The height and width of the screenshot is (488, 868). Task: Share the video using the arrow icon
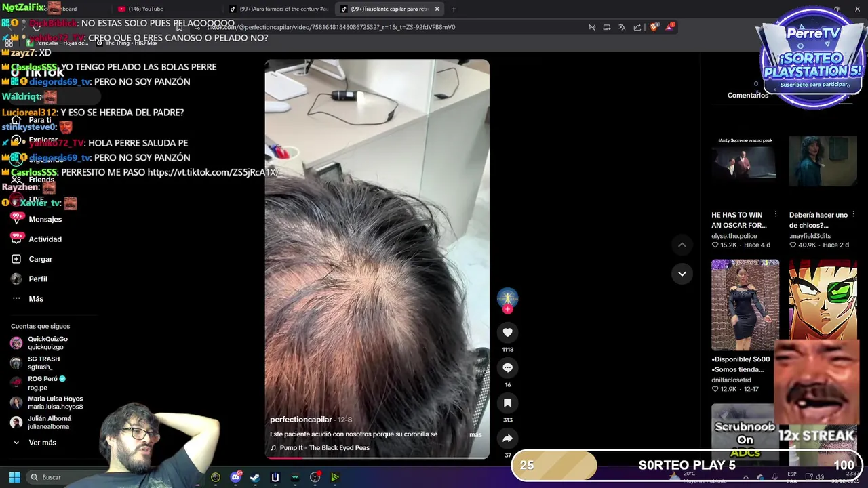coord(507,439)
